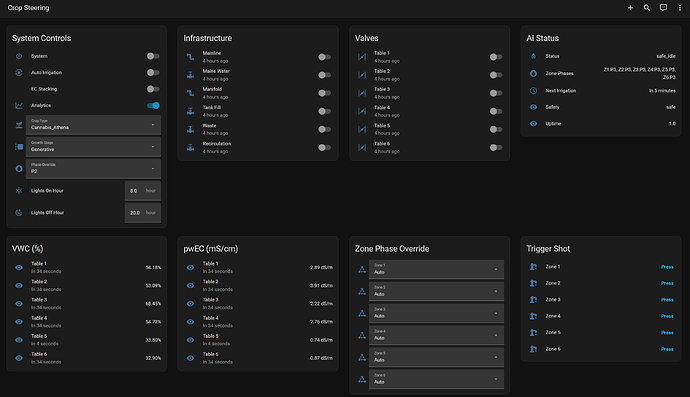Click the Growth Stage list icon
The height and width of the screenshot is (397, 690).
[19, 147]
